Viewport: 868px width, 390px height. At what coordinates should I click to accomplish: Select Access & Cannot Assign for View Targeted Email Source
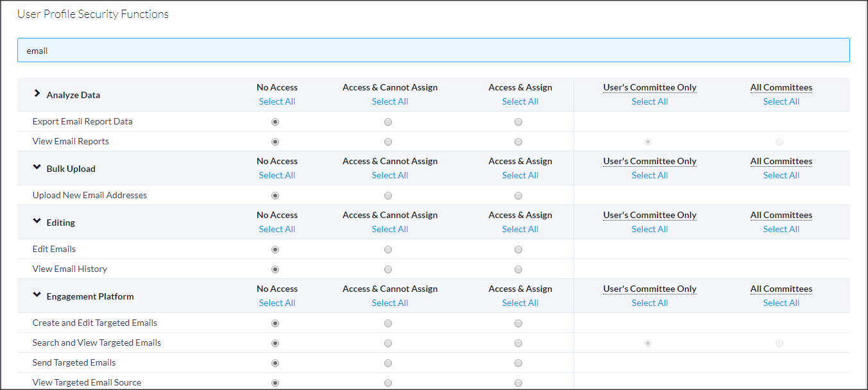tap(387, 382)
